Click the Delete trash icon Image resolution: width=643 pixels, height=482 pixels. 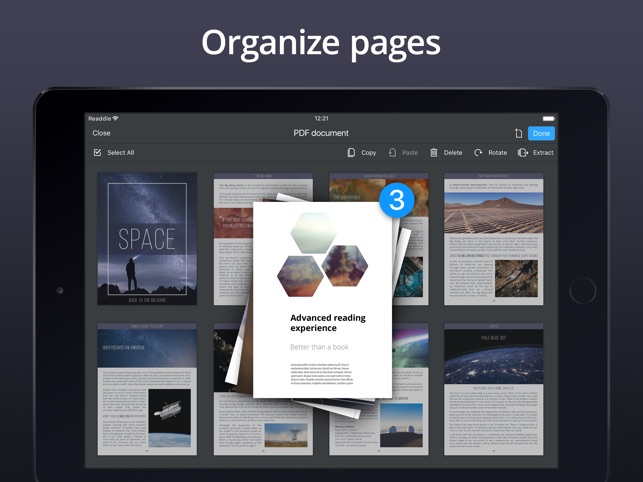(x=433, y=153)
